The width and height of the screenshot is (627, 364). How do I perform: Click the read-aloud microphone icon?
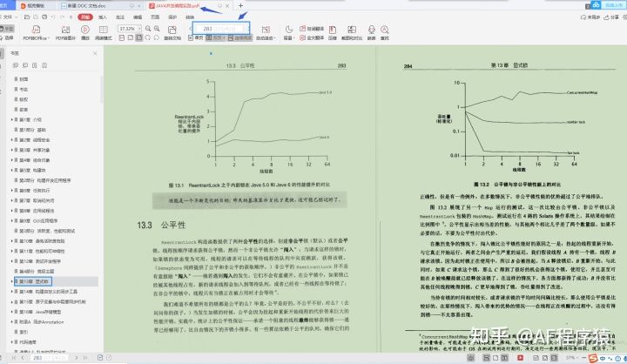[372, 32]
